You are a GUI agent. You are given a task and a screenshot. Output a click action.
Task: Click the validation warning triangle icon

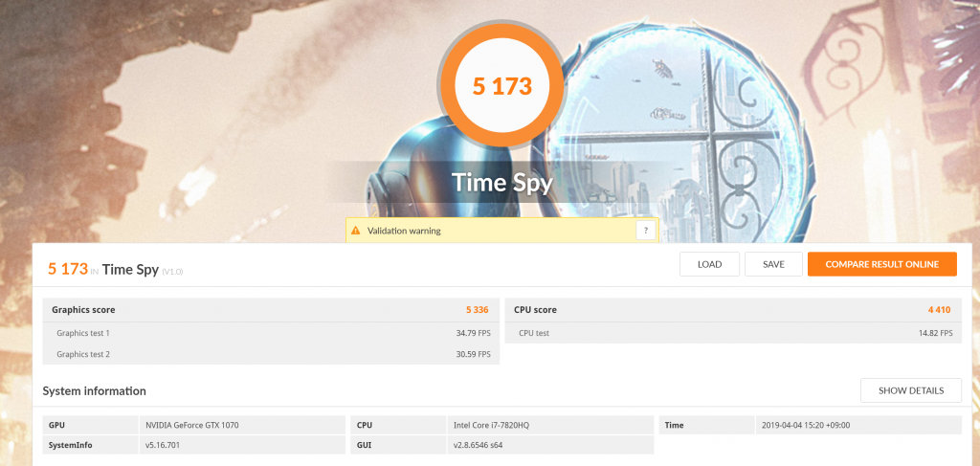(x=356, y=231)
